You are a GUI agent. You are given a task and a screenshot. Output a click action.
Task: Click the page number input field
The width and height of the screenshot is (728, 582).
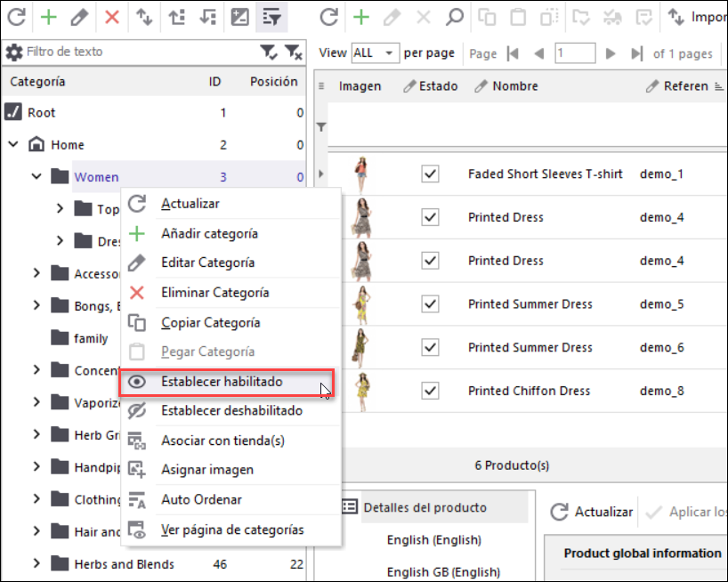point(575,53)
